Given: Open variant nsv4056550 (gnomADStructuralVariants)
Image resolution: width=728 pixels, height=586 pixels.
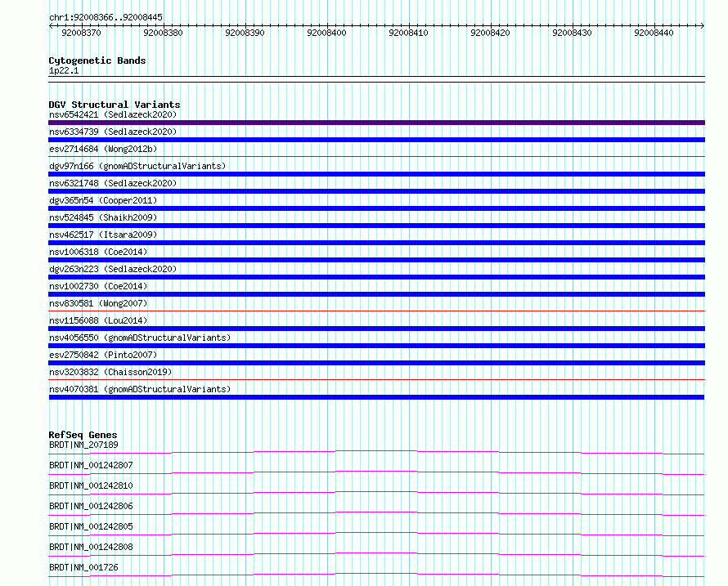Looking at the screenshot, I should pos(140,338).
